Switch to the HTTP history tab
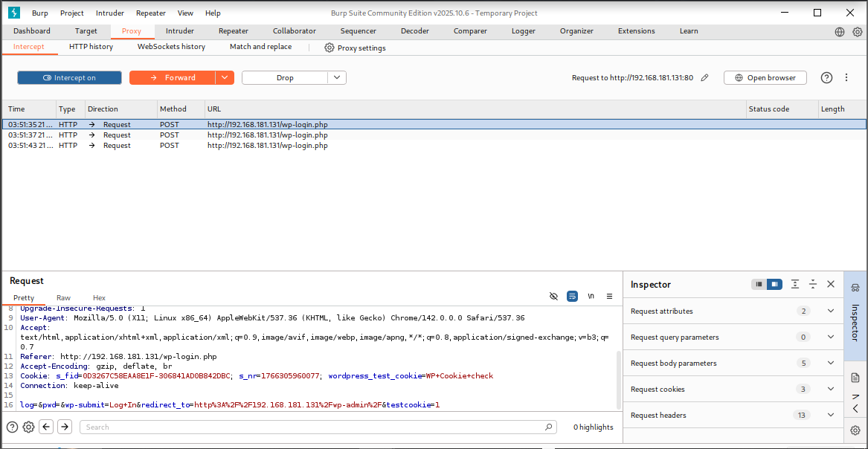The image size is (868, 449). point(91,46)
